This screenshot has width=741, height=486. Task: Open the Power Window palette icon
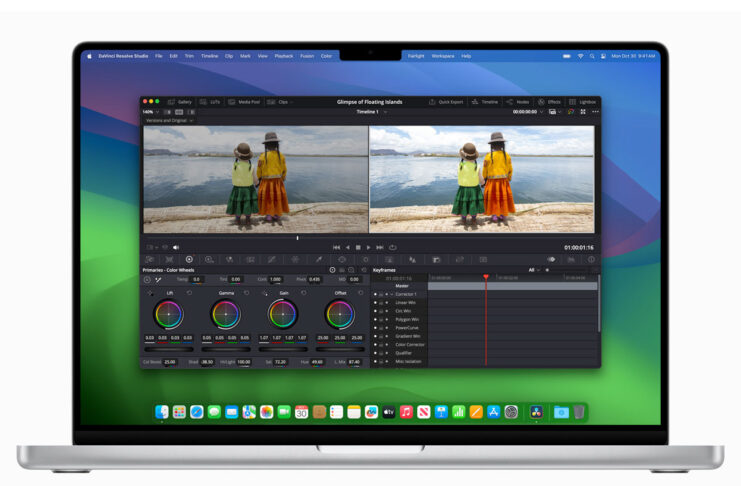(342, 260)
